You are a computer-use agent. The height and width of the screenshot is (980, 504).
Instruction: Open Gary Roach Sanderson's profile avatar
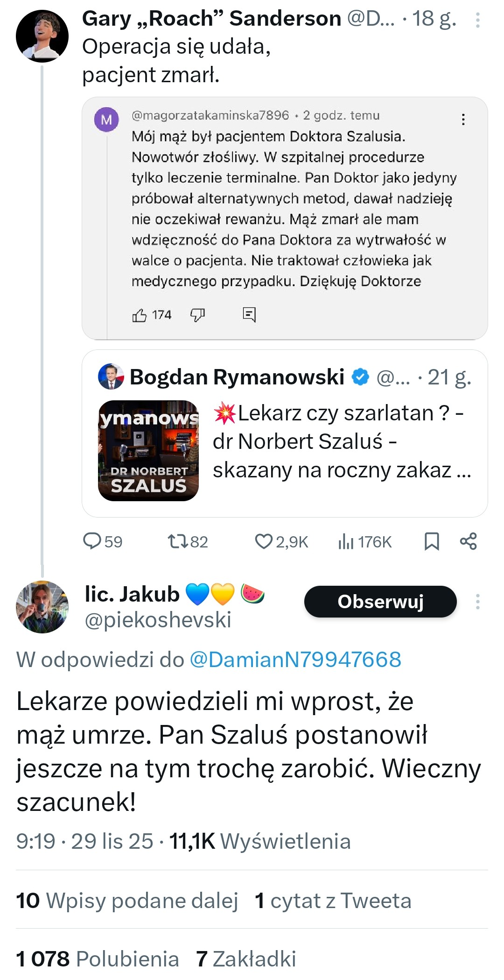pos(42,36)
